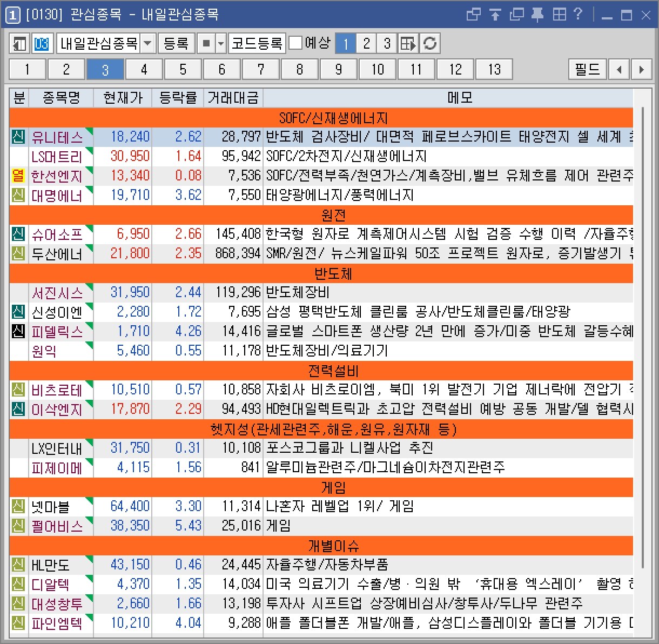
Task: Refresh the list with the circular arrow icon
Action: [430, 43]
